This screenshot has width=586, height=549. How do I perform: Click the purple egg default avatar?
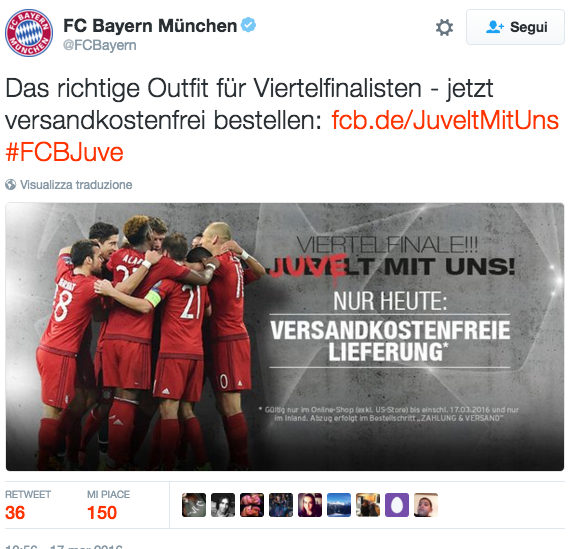point(397,505)
